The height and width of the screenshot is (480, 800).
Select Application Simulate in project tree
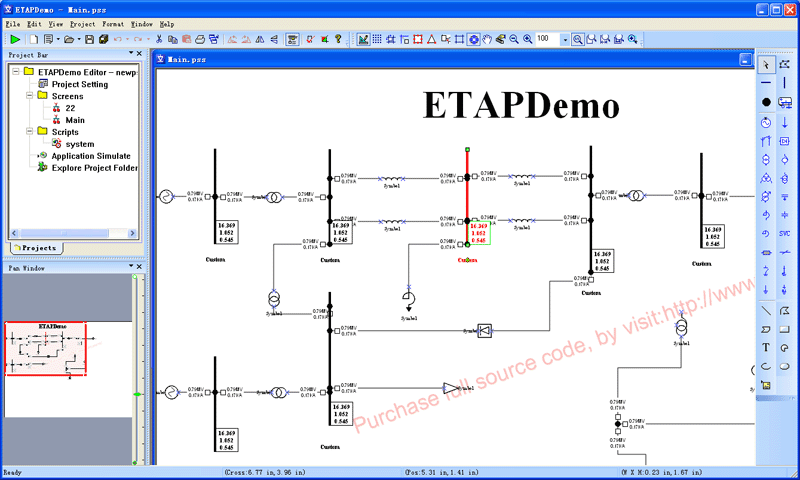click(91, 156)
